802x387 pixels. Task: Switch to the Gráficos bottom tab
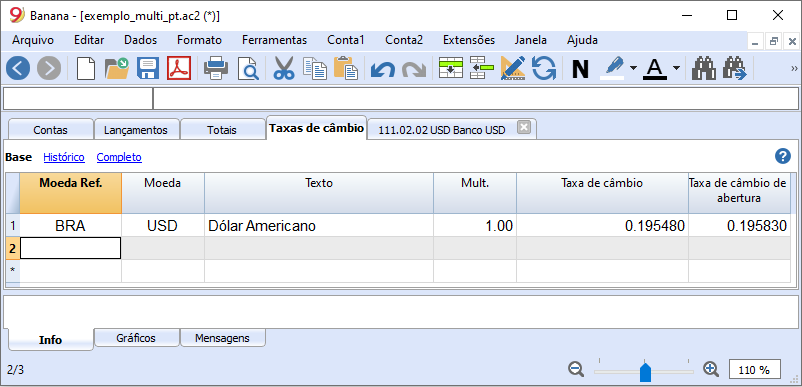[136, 338]
